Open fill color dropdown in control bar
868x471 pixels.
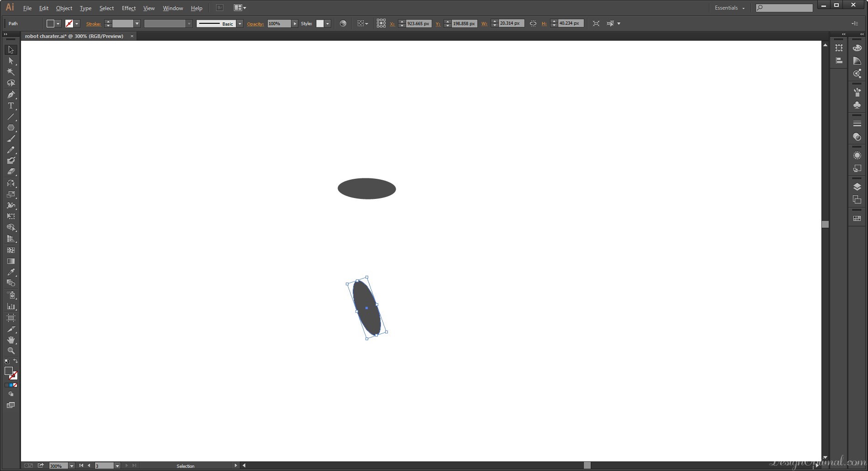[58, 23]
